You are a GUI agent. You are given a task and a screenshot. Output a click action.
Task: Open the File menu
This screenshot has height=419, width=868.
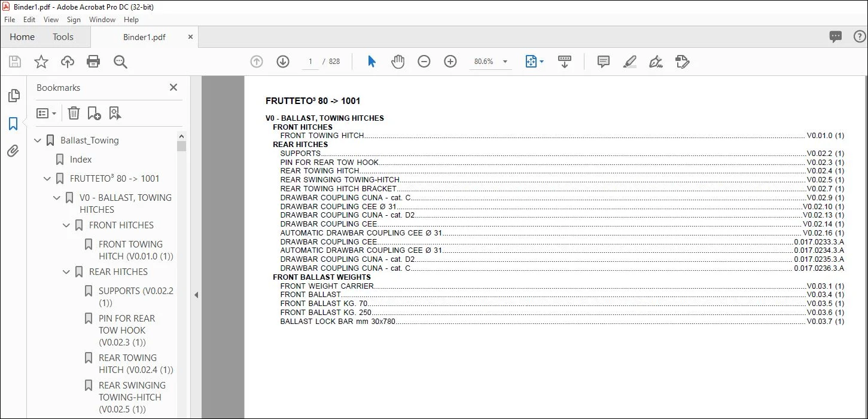[x=10, y=20]
